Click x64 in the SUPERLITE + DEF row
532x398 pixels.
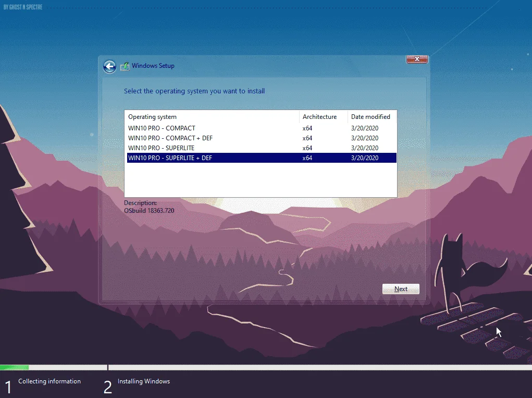(x=307, y=158)
